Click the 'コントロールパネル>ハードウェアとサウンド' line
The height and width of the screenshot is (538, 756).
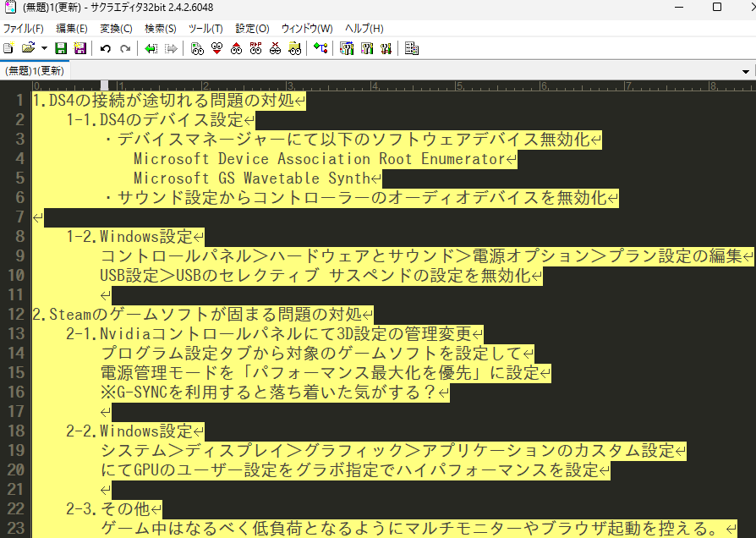click(x=420, y=255)
